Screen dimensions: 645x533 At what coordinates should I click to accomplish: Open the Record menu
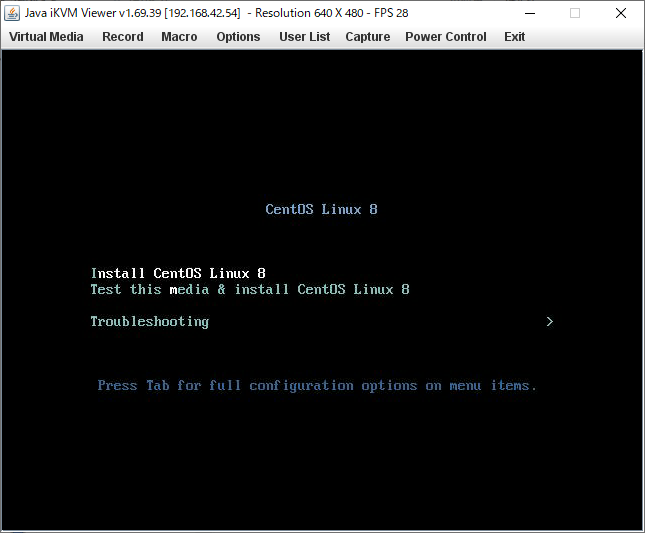click(x=123, y=37)
